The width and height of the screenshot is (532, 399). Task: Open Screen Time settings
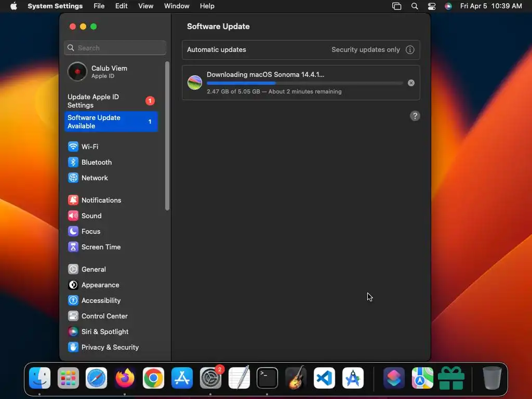click(x=111, y=247)
